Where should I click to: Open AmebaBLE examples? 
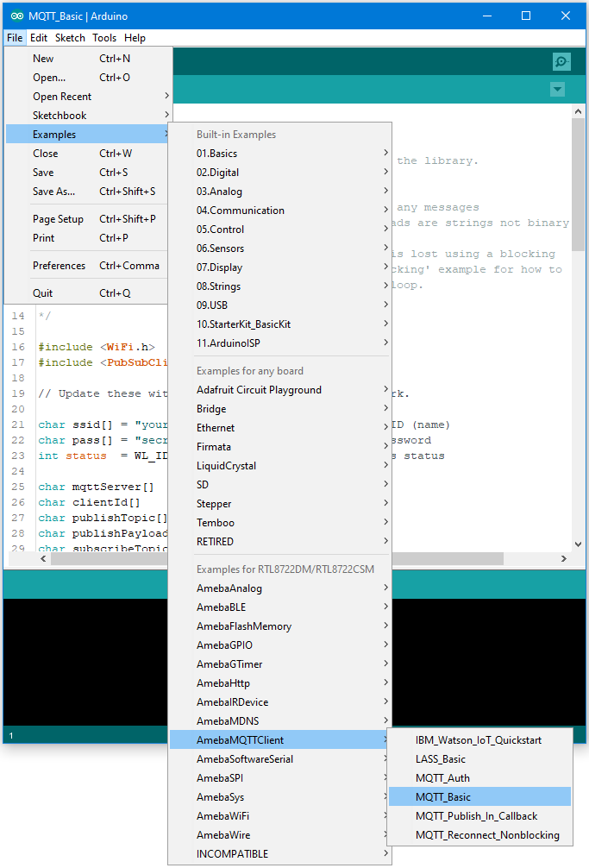pyautogui.click(x=280, y=607)
